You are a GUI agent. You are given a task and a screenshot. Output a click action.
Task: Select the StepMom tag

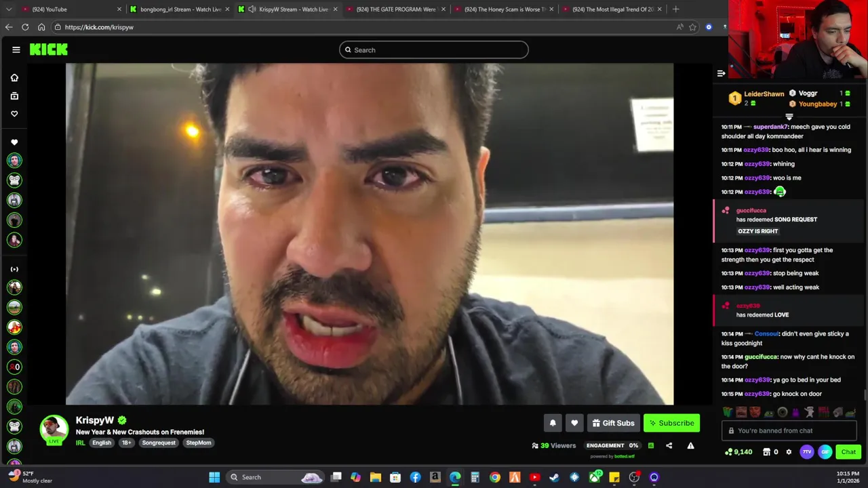(x=199, y=443)
